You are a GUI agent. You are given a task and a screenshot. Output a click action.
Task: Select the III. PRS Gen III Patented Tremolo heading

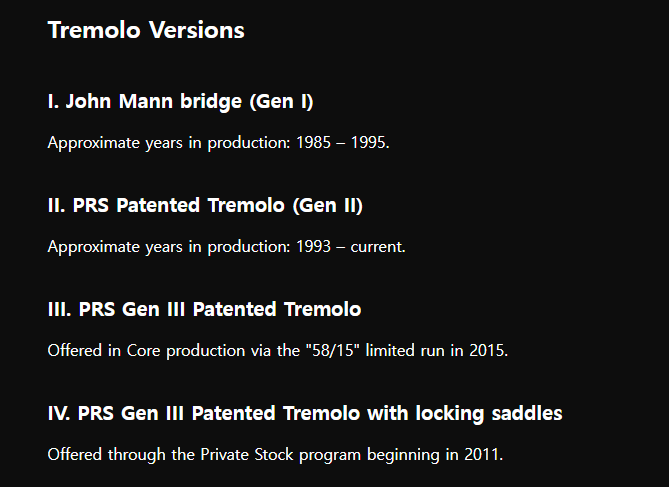click(204, 309)
